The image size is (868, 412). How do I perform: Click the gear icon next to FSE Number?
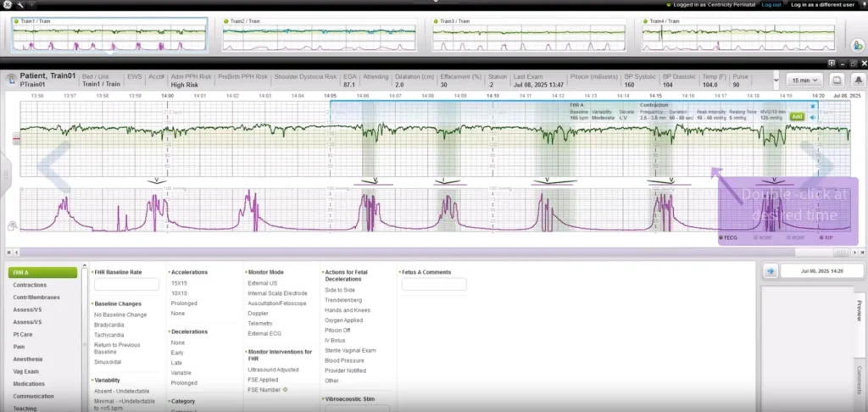pyautogui.click(x=286, y=390)
